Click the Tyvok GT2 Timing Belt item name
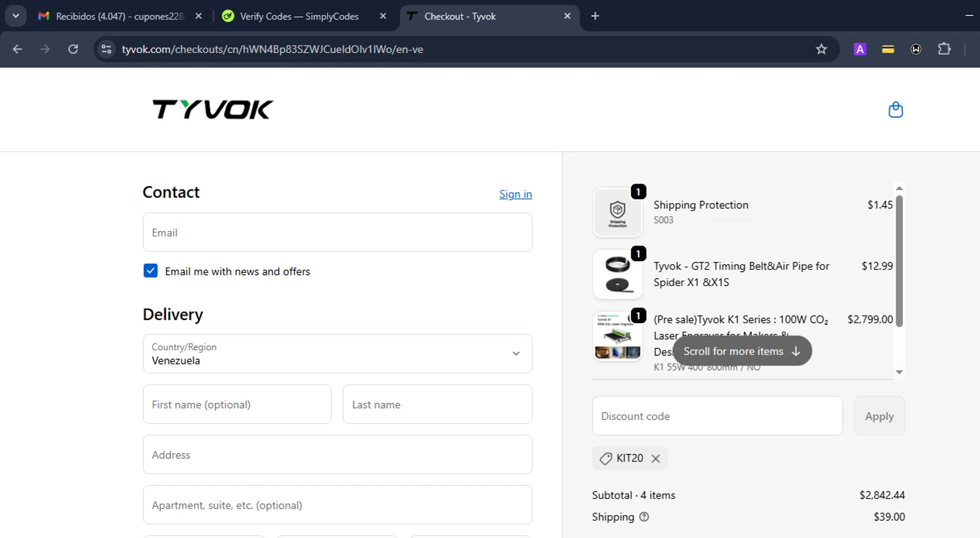Screen dimensions: 980x538 pyautogui.click(x=742, y=274)
